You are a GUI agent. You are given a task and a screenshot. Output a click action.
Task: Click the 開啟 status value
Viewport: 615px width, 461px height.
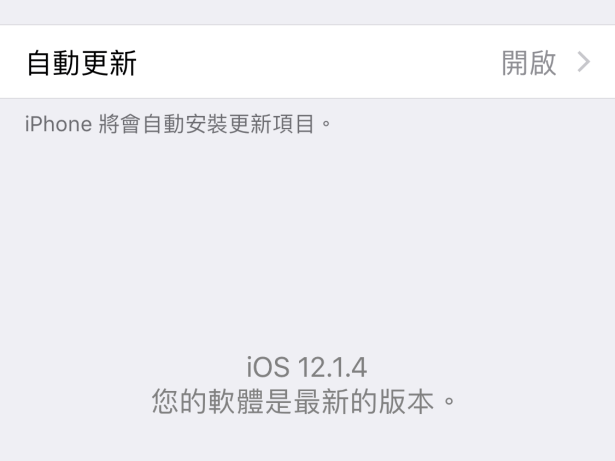click(x=529, y=62)
